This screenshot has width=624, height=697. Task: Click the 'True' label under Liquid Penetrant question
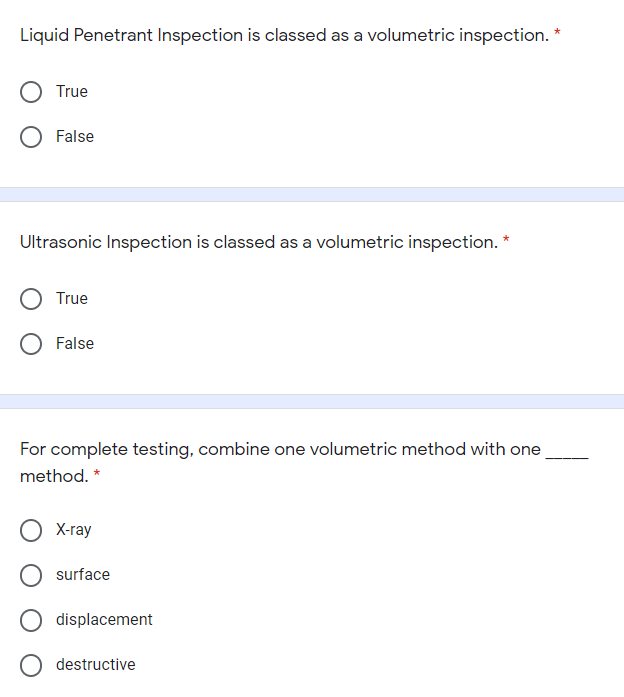click(72, 92)
